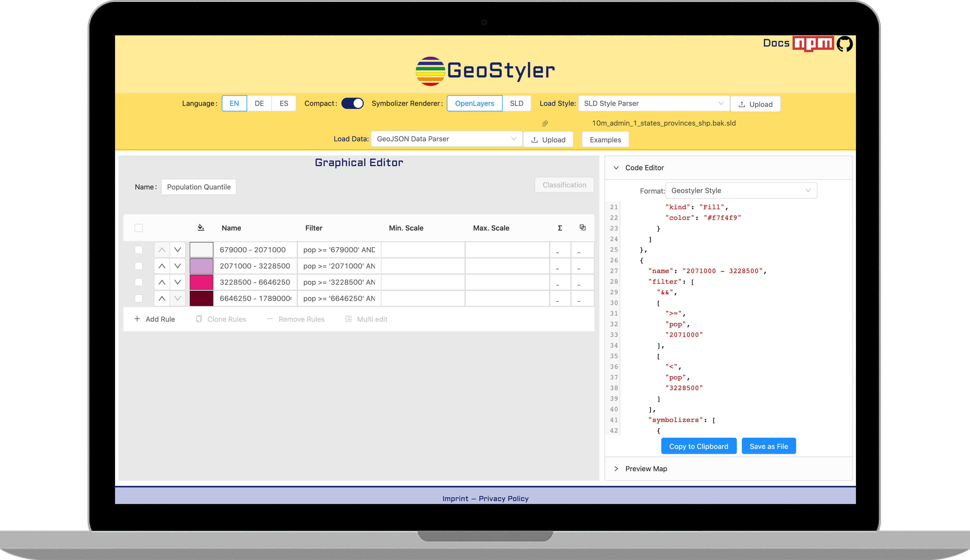The width and height of the screenshot is (970, 560).
Task: Open the Load Style parser dropdown
Action: (654, 104)
